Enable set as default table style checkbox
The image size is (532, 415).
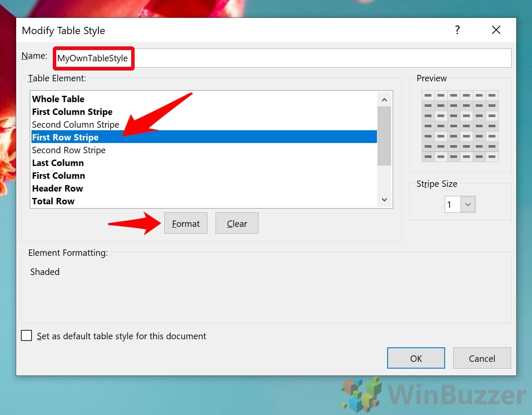pos(27,336)
